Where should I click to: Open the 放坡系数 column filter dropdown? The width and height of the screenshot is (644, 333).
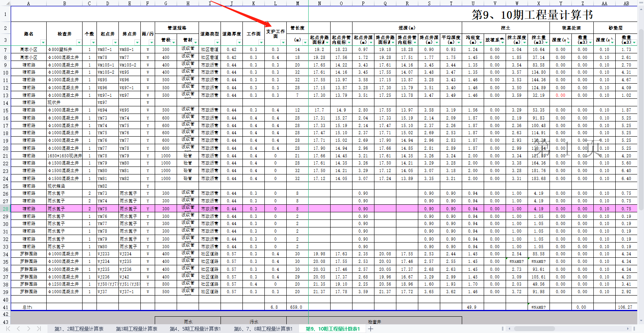(x=502, y=42)
